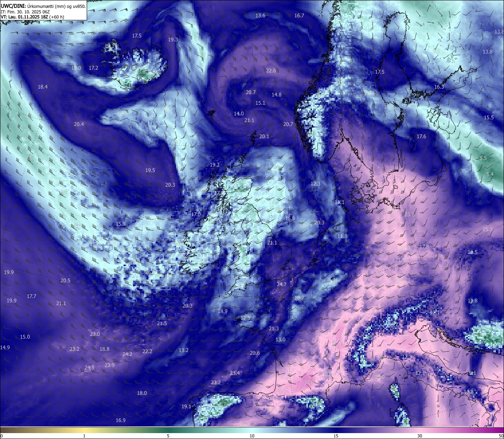Click the 17.6 value label
The height and width of the screenshot is (439, 504).
pos(421,137)
